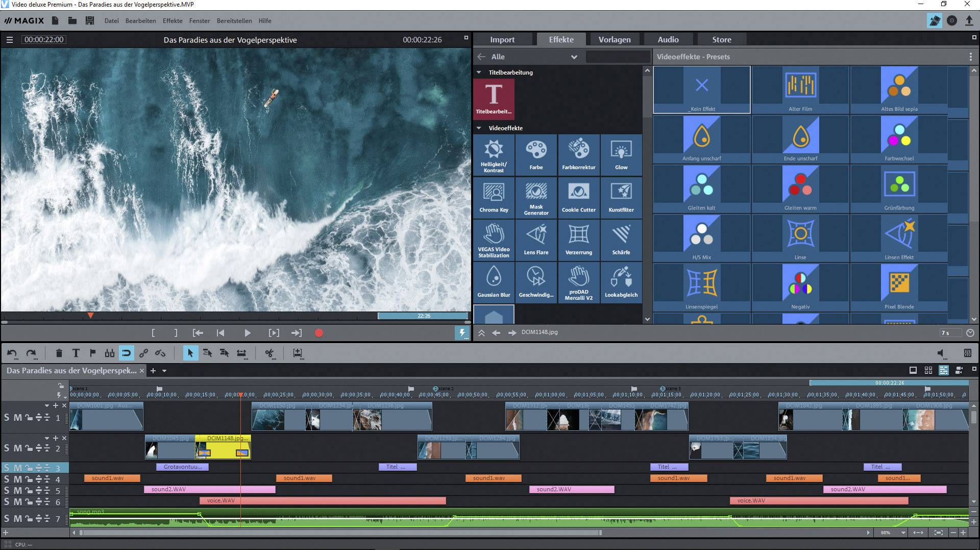980x550 pixels.
Task: Toggle the magnetic snap button
Action: coord(126,353)
